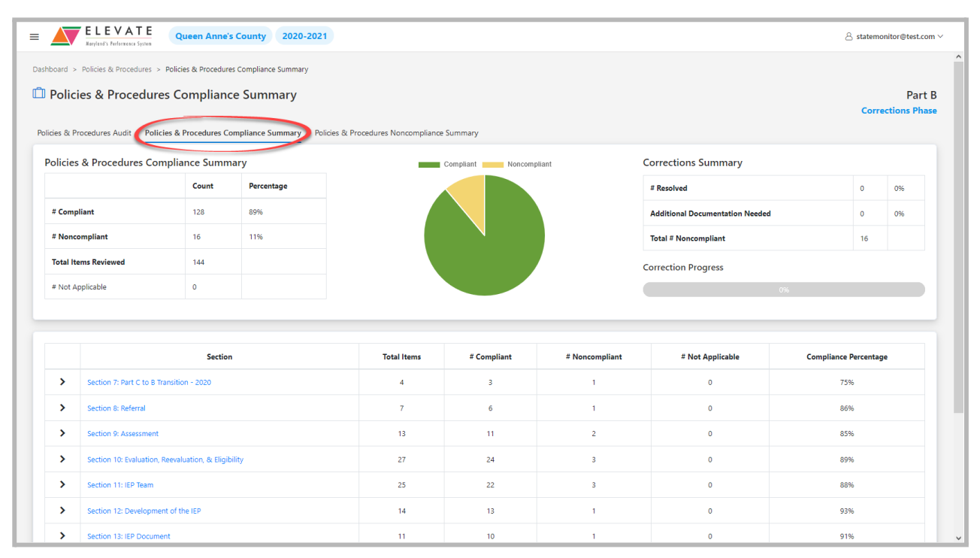This screenshot has width=980, height=558.
Task: Click the 2020-2021 year selector
Action: click(x=304, y=36)
